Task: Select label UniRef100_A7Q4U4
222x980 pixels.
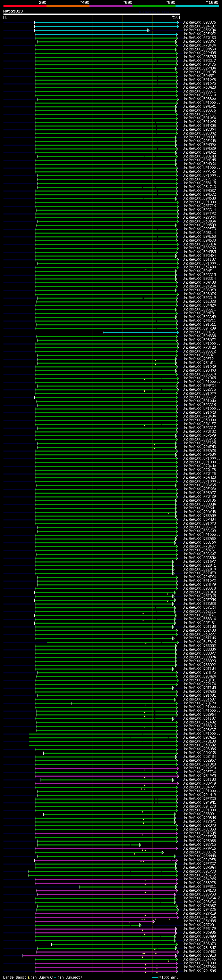Action: point(199,416)
